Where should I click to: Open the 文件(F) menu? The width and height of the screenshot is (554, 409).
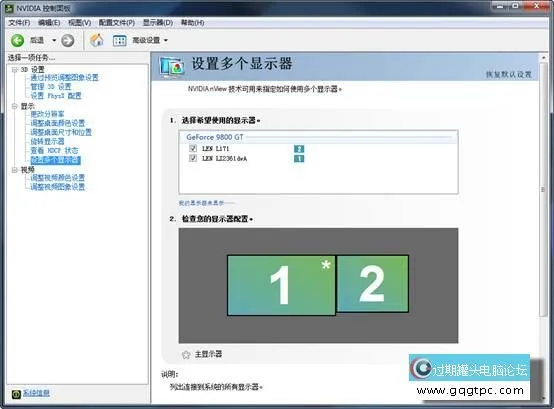point(19,23)
